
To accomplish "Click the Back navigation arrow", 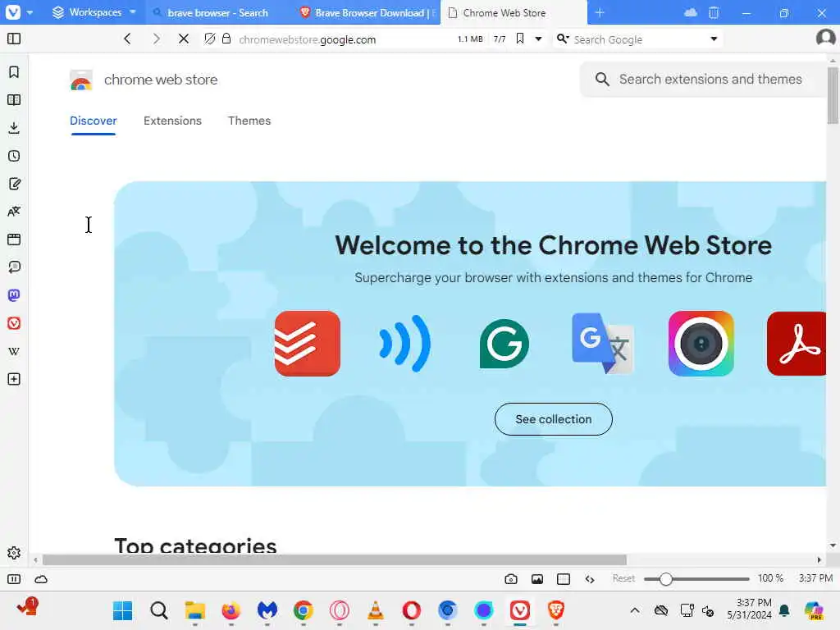I will (x=127, y=39).
